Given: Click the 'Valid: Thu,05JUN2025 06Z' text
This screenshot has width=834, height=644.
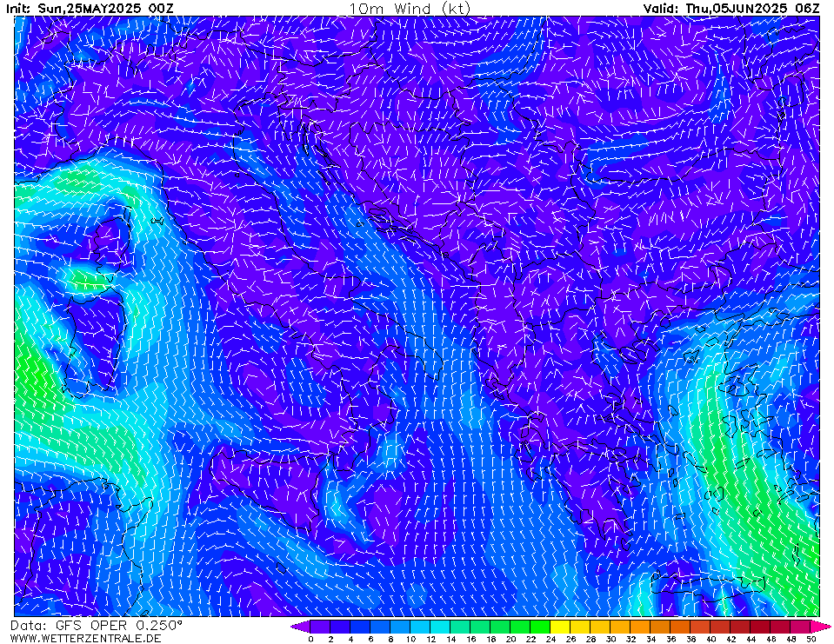Looking at the screenshot, I should [731, 8].
